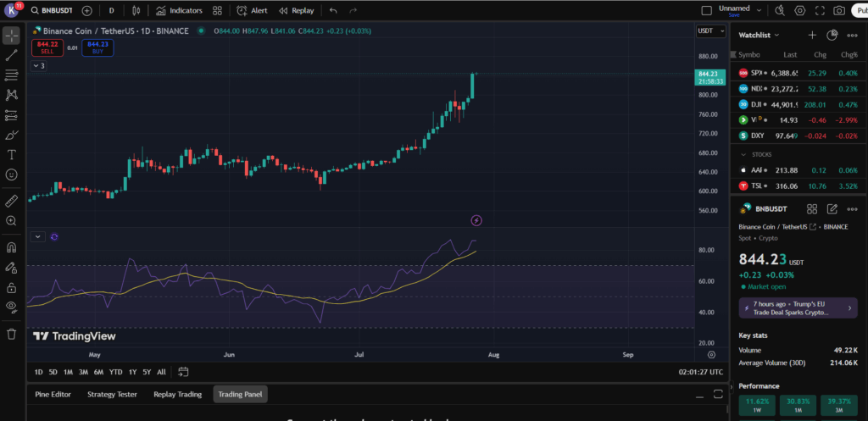The width and height of the screenshot is (868, 421).
Task: Open the chart type candlestick selector
Action: pyautogui.click(x=136, y=11)
